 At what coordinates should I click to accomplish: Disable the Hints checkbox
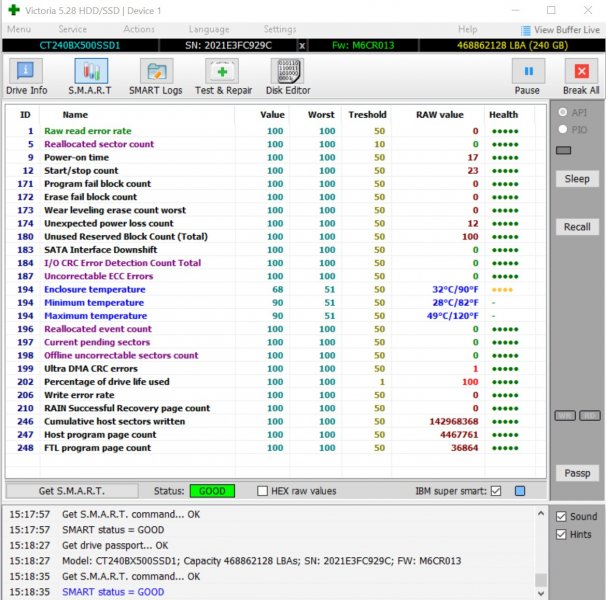(x=561, y=534)
